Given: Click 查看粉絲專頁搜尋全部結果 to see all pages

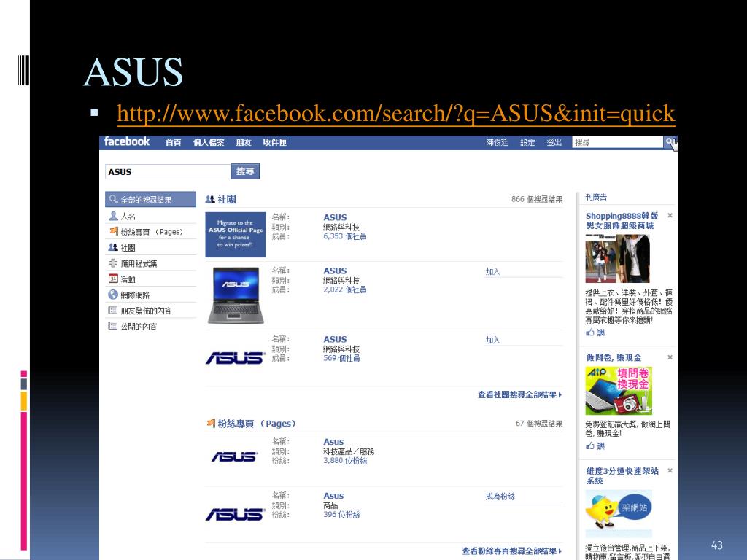Looking at the screenshot, I should click(x=511, y=551).
